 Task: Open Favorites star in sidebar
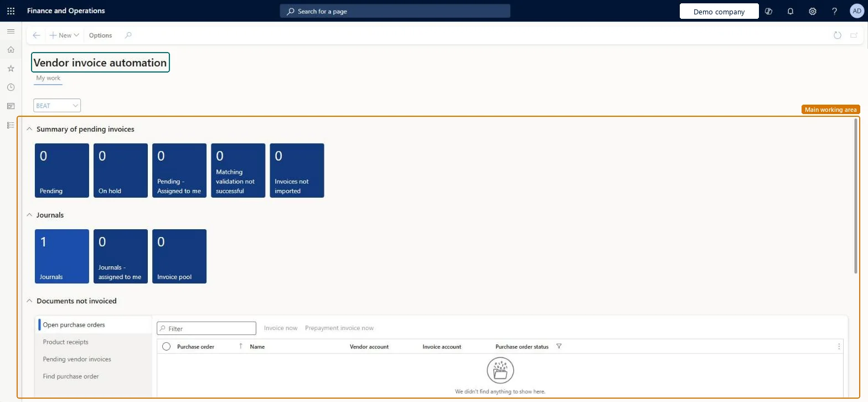click(11, 69)
